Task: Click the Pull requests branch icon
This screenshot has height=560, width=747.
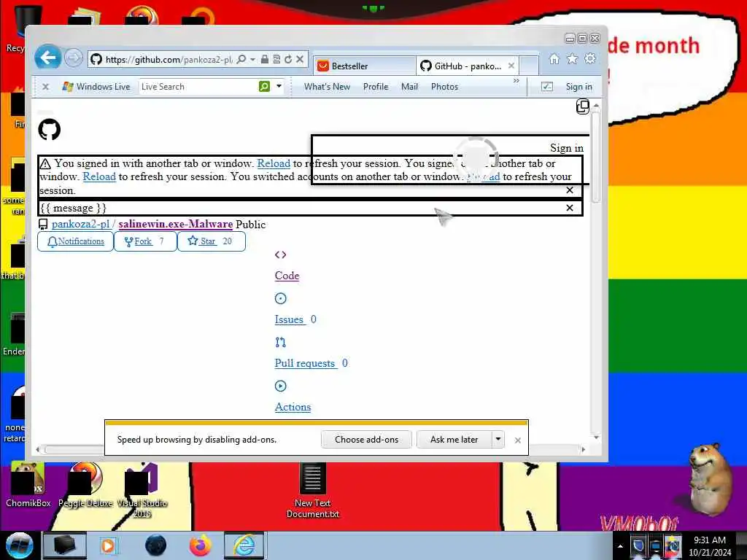Action: point(281,343)
